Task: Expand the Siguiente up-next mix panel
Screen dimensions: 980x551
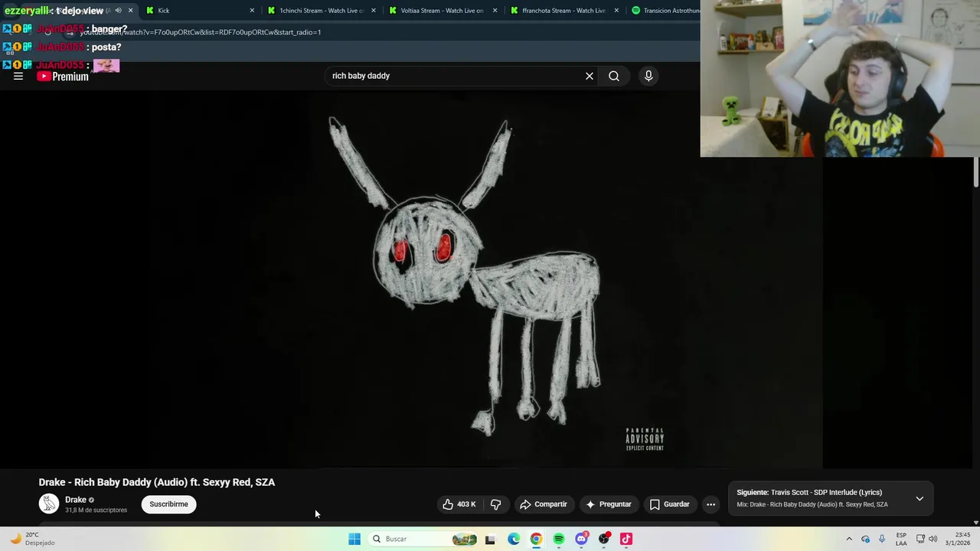Action: click(x=920, y=498)
